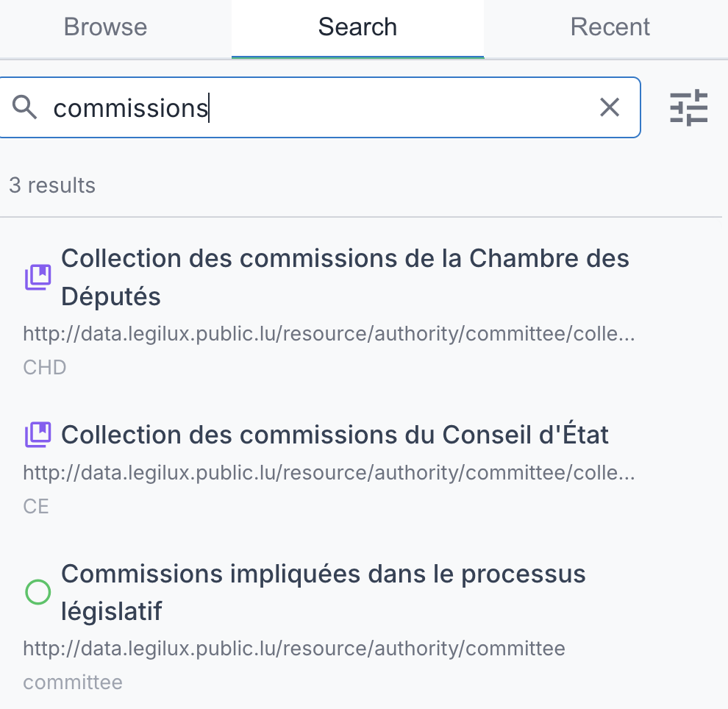Screen dimensions: 728x709
Task: Click the purple collection icon beside Chambre des Députés
Action: pos(38,277)
